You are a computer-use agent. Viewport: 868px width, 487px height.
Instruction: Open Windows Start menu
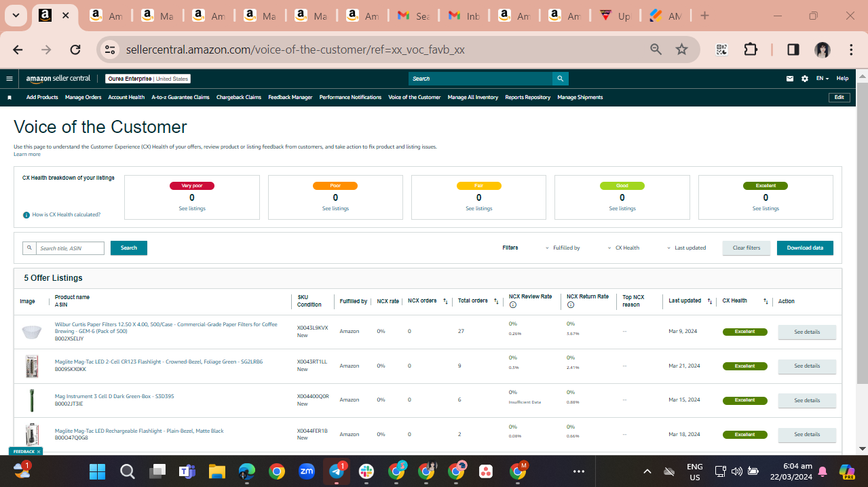pos(97,471)
